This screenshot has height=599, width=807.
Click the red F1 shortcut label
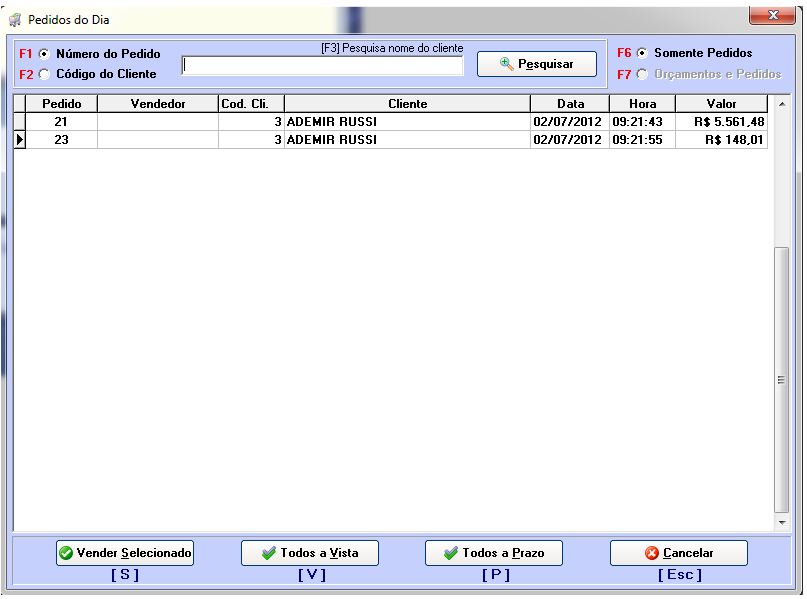coord(26,54)
